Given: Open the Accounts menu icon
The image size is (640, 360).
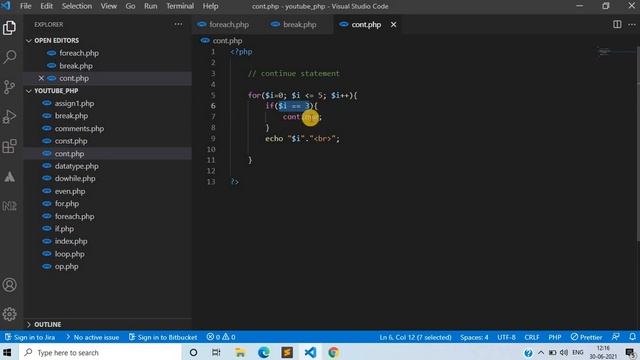Looking at the screenshot, I should tap(9, 284).
